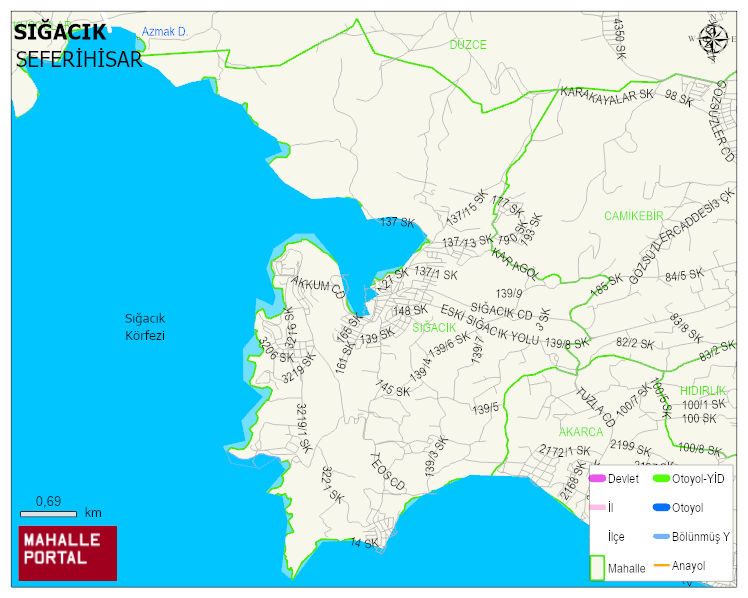The height and width of the screenshot is (598, 748).
Task: Click the scale bar graphic
Action: (48, 514)
